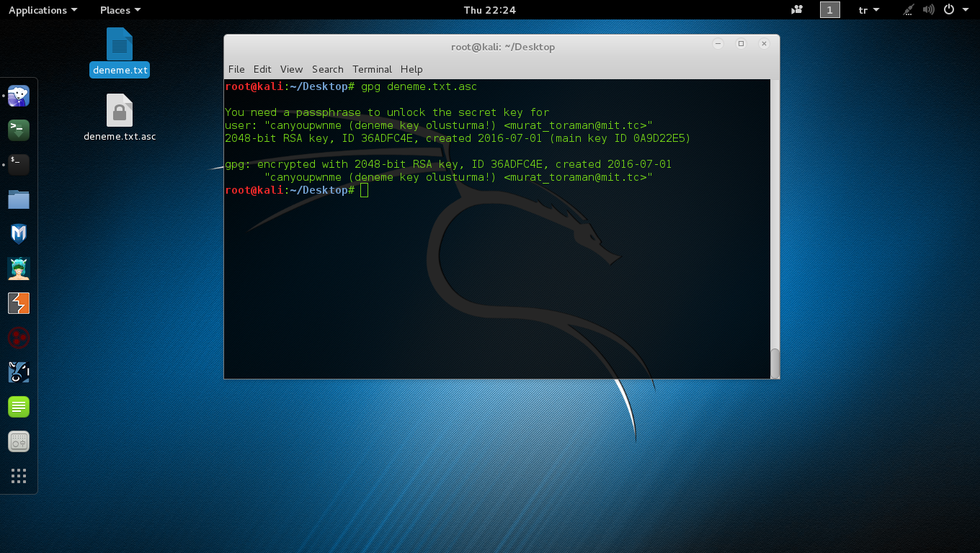
Task: Click the volume speaker icon
Action: [x=928, y=10]
